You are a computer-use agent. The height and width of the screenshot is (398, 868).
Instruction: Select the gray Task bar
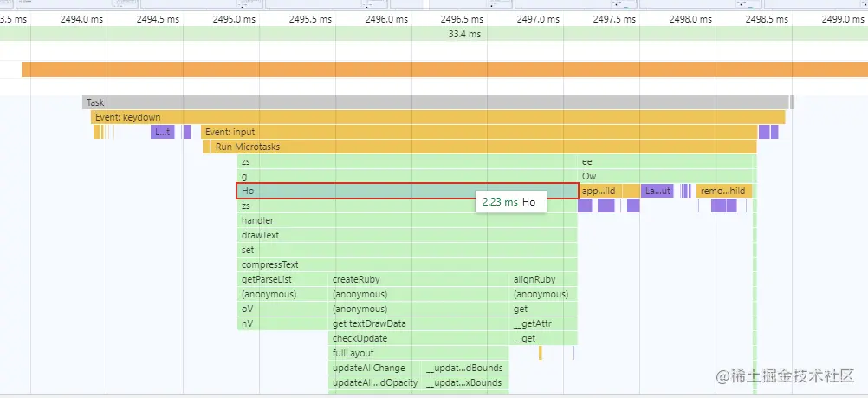click(436, 102)
